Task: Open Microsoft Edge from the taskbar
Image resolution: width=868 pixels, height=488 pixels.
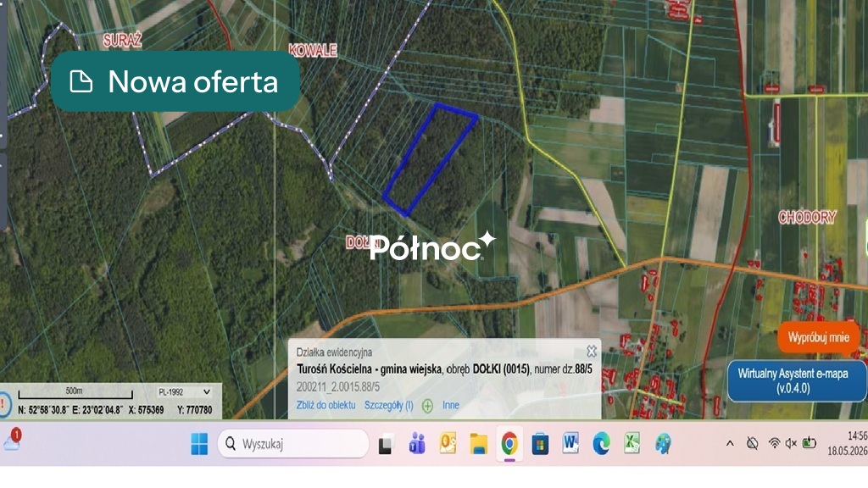Action: pos(601,444)
